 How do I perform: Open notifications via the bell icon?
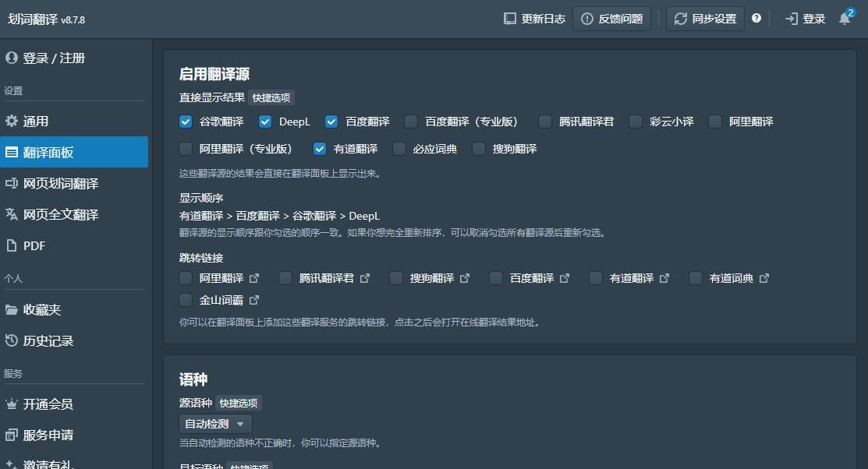[x=844, y=19]
